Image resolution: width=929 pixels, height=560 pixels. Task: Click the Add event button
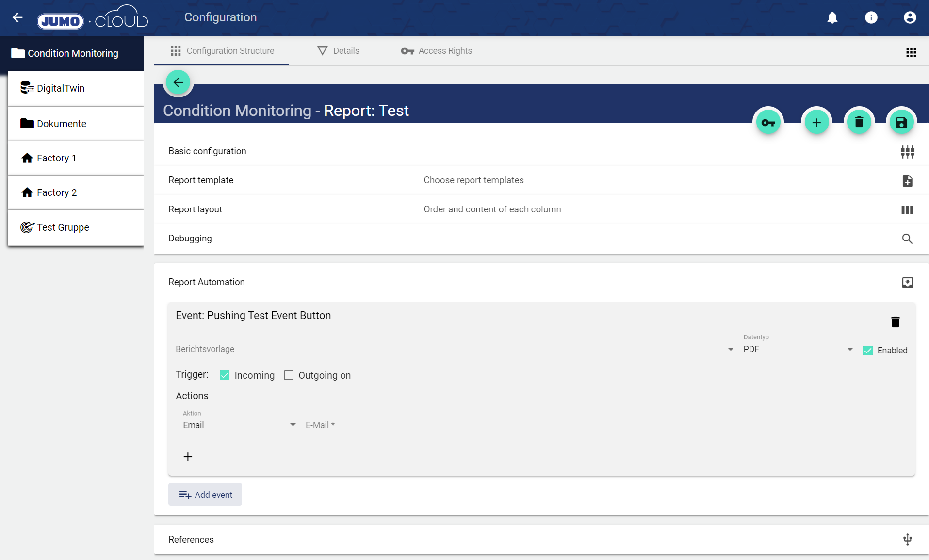pyautogui.click(x=205, y=495)
